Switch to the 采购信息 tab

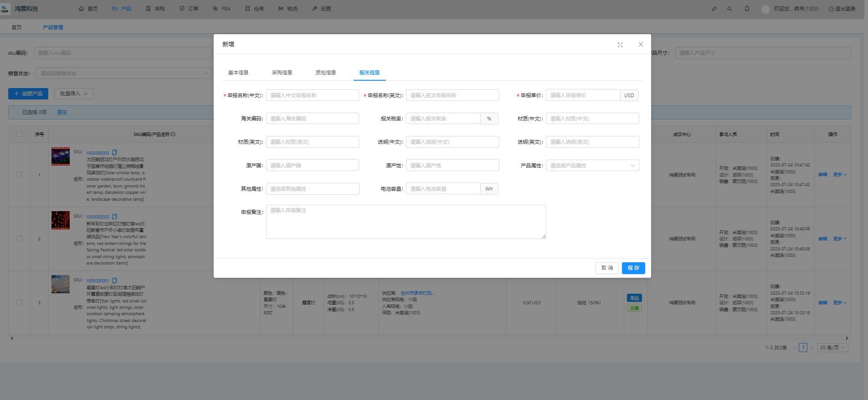(282, 73)
